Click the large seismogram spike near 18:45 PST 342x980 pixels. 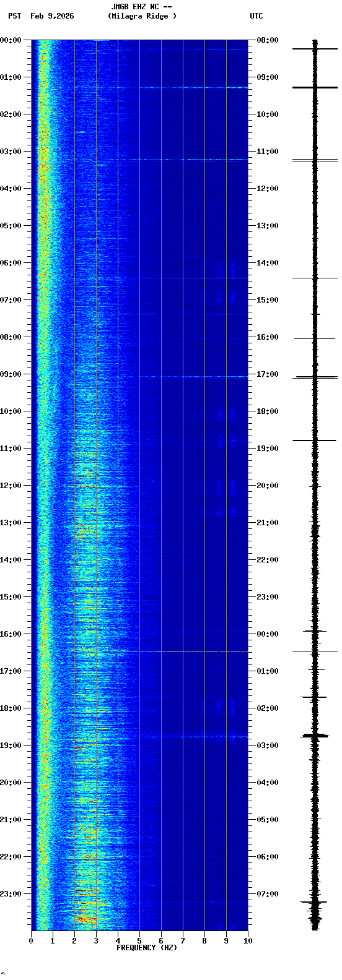[315, 736]
